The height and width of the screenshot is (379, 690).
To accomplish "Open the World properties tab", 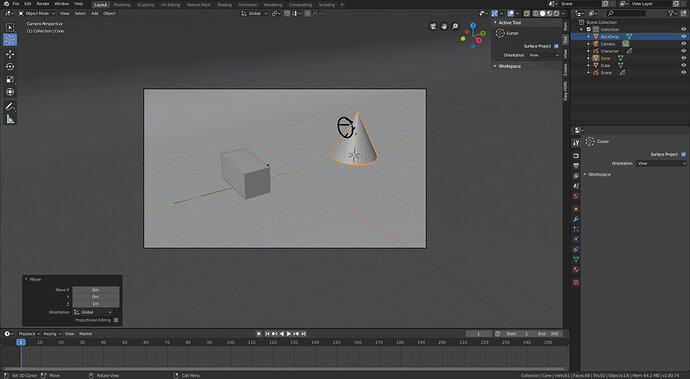I will pyautogui.click(x=576, y=196).
